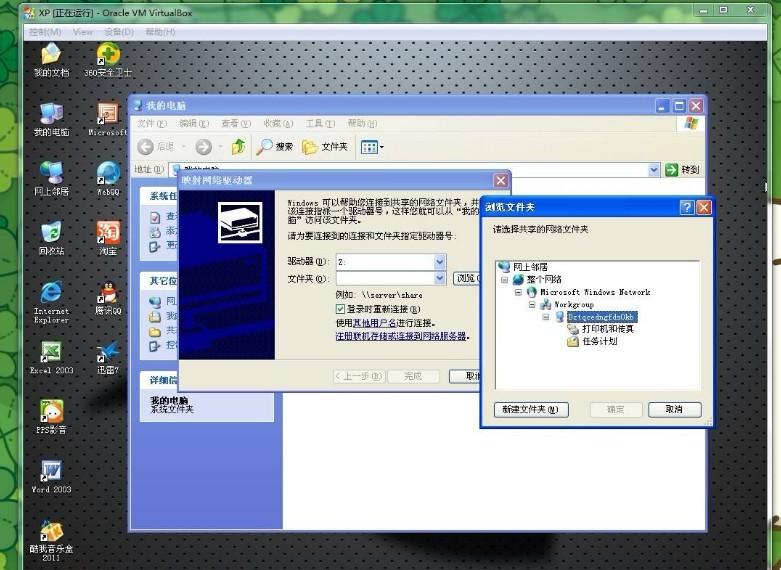Viewport: 781px width, 570px height.
Task: Select 回收站 desktop icon
Action: (x=51, y=238)
